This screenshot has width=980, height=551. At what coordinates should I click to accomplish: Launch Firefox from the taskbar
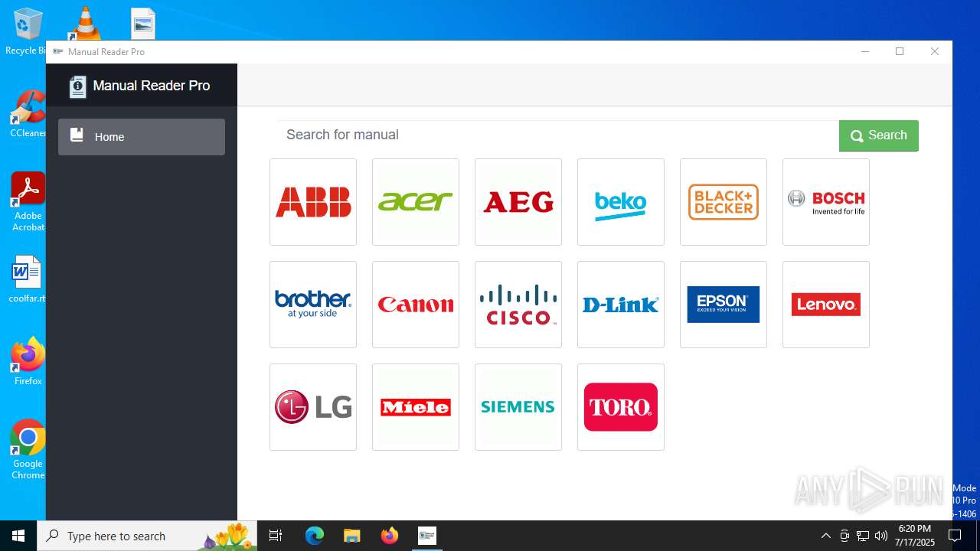pyautogui.click(x=389, y=536)
